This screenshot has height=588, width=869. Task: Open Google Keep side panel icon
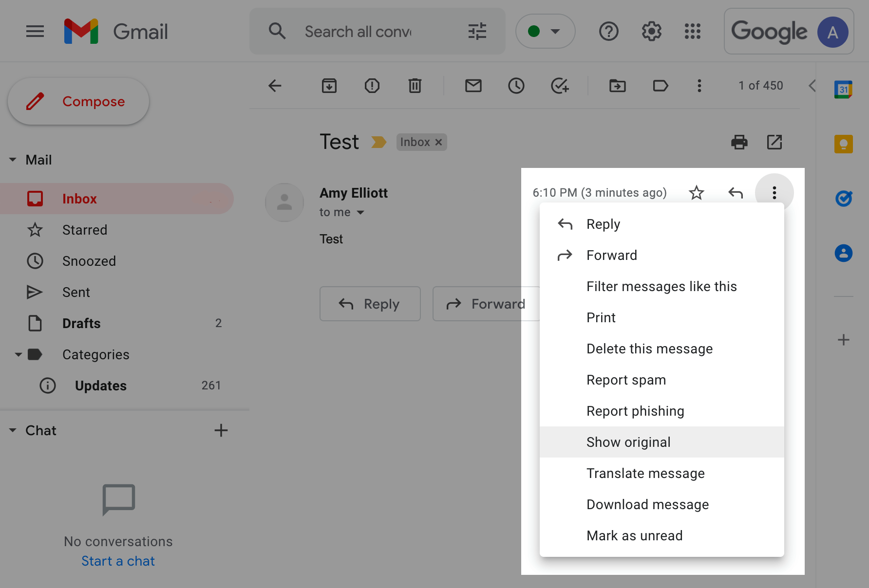pos(843,144)
